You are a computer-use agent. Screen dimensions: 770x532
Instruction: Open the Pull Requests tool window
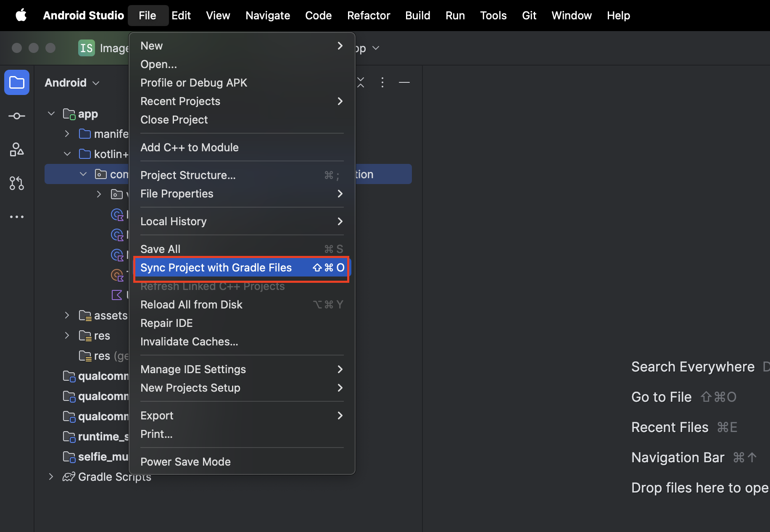[16, 183]
